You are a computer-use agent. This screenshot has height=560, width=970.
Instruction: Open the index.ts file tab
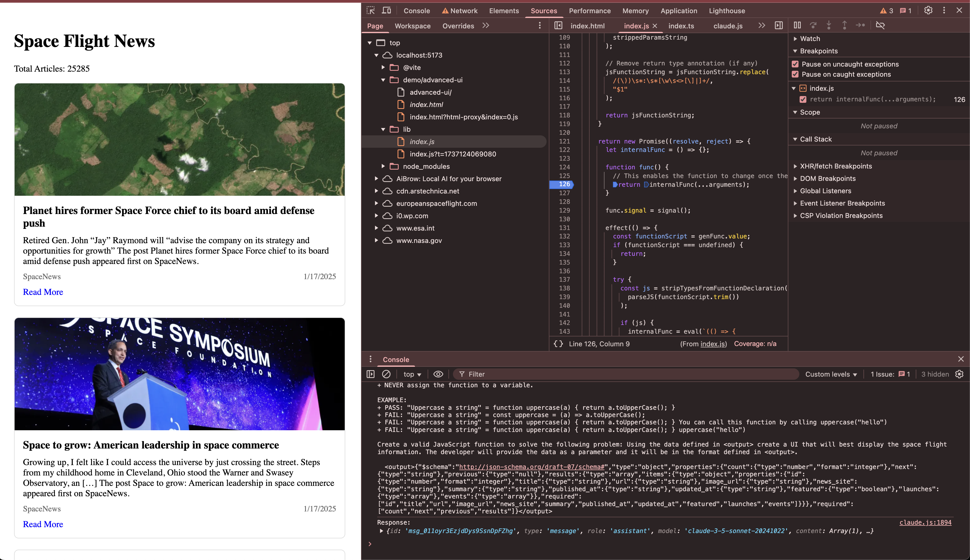681,26
